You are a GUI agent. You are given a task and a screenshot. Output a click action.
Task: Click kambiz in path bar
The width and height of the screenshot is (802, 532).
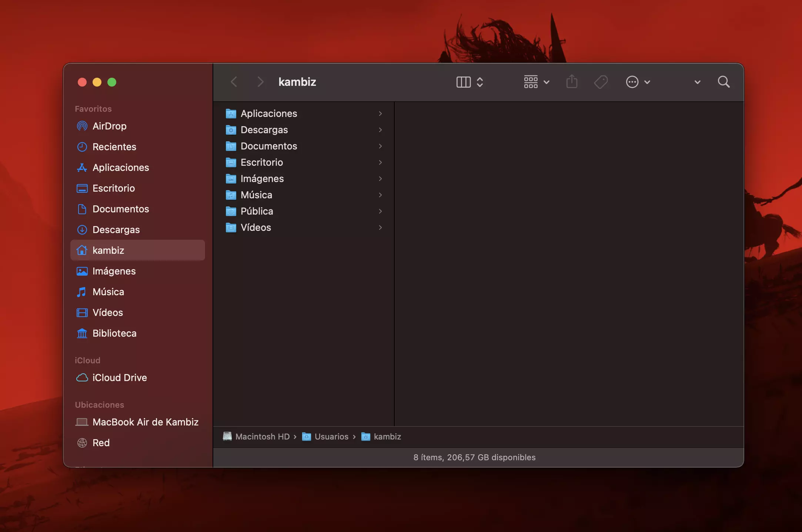(381, 437)
